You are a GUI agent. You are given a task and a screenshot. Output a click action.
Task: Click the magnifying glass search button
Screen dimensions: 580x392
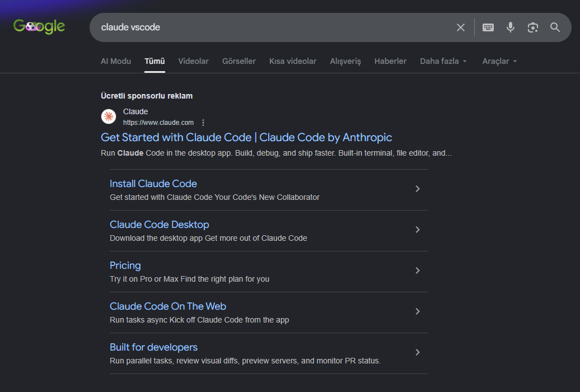coord(555,27)
